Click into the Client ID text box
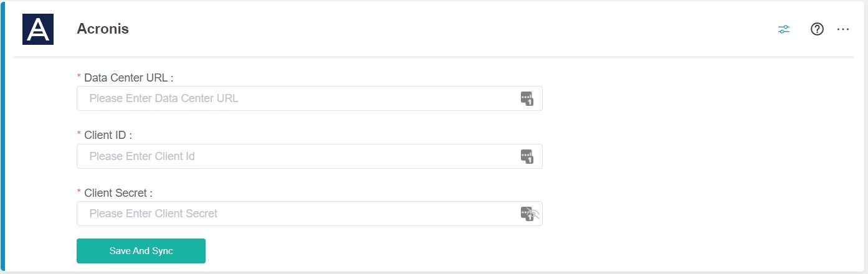Image resolution: width=868 pixels, height=274 pixels. tap(299, 156)
